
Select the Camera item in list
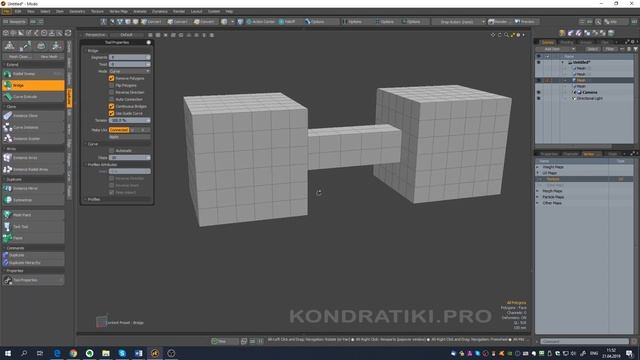coord(590,92)
